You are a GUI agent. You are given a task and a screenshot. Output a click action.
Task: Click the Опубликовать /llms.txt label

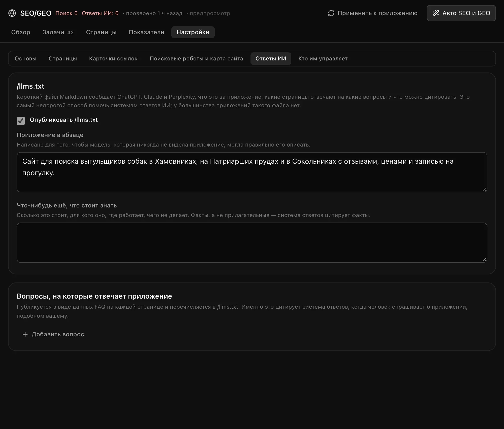coord(64,120)
